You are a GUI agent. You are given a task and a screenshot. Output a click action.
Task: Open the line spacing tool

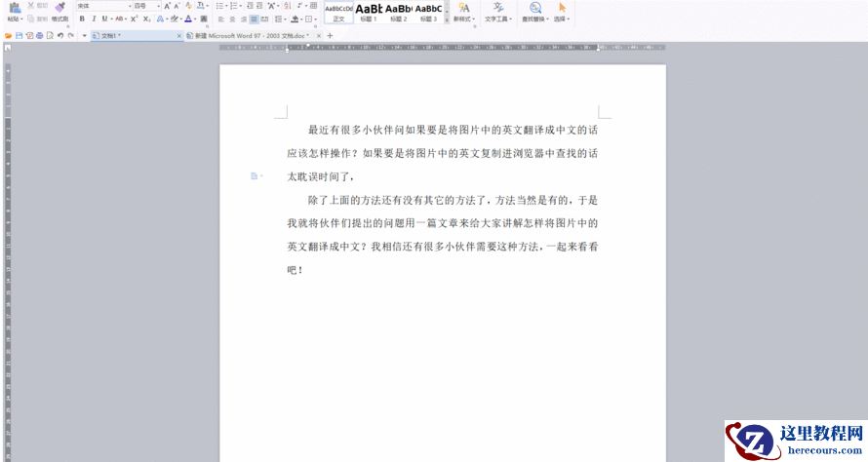tap(278, 19)
